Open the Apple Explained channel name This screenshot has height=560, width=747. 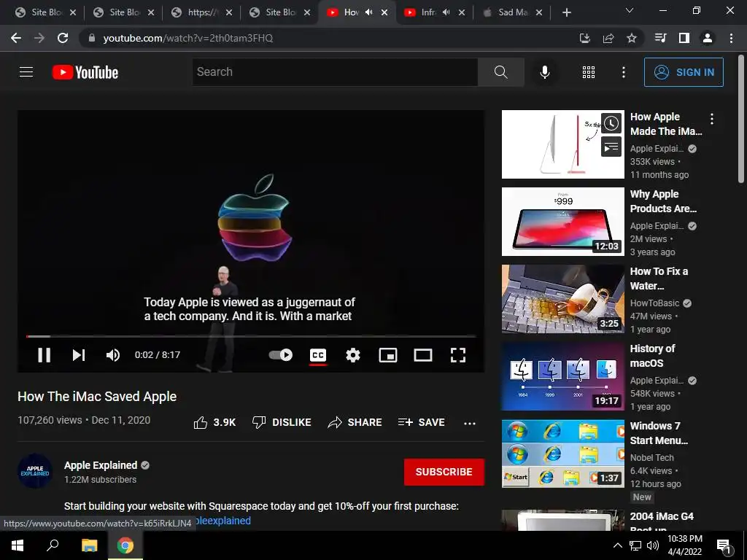(x=101, y=465)
